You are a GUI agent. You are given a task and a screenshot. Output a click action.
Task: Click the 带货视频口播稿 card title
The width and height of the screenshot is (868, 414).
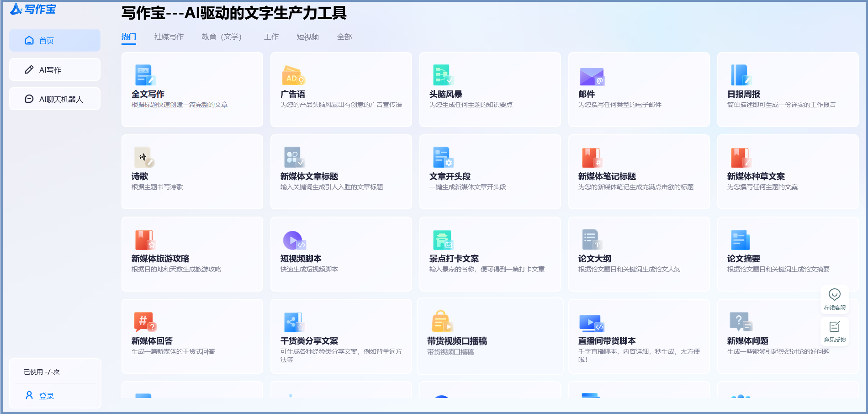(x=457, y=341)
